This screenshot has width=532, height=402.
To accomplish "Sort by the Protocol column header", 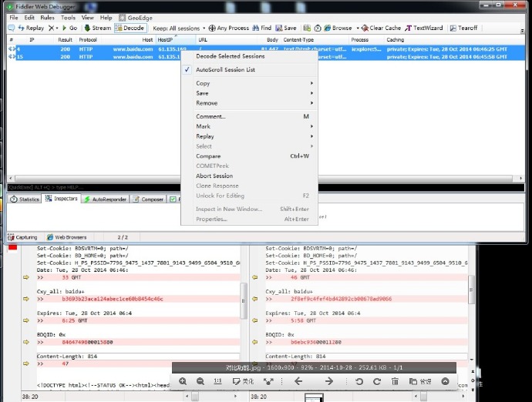I will tap(88, 39).
